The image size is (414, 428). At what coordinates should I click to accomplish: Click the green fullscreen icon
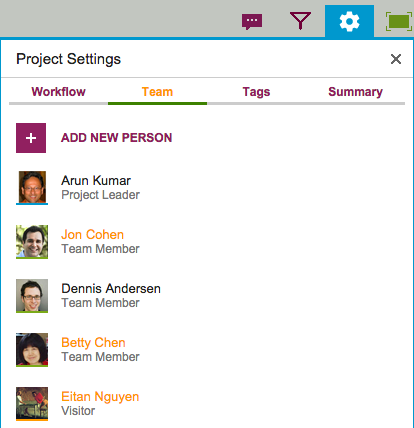(399, 22)
